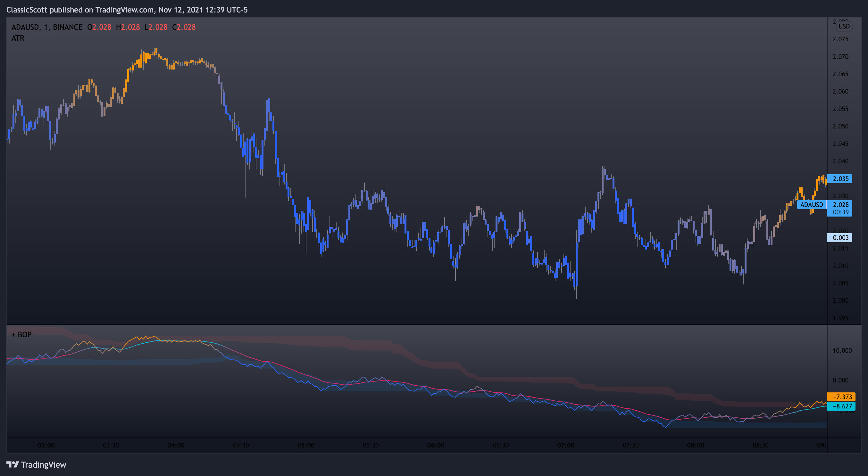868x476 pixels.
Task: Click the TradingView logo at bottom left
Action: point(37,464)
